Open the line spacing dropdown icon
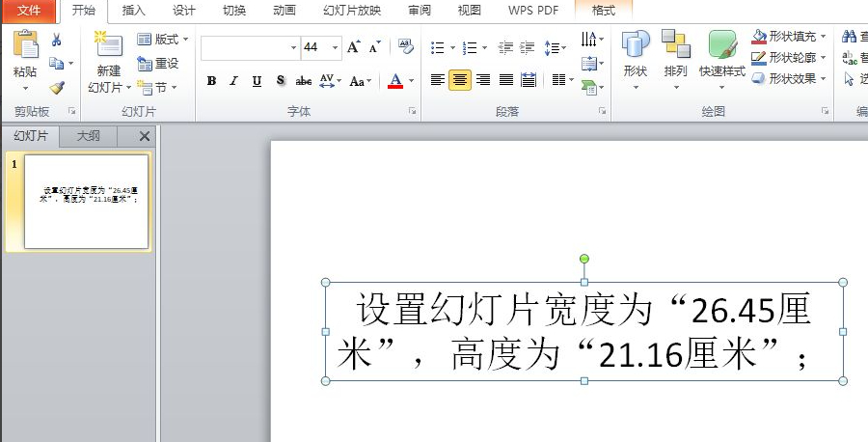Viewport: 868px width, 442px height. click(x=555, y=47)
